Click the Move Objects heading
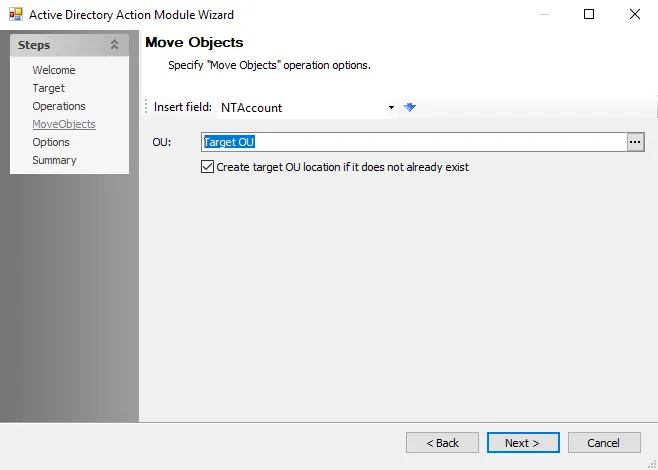The image size is (658, 470). tap(194, 42)
